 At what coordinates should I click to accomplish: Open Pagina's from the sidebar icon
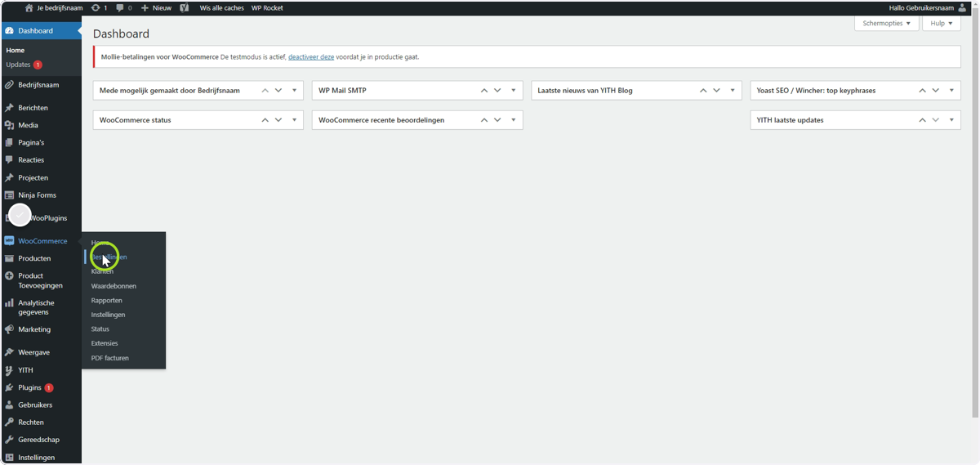9,142
